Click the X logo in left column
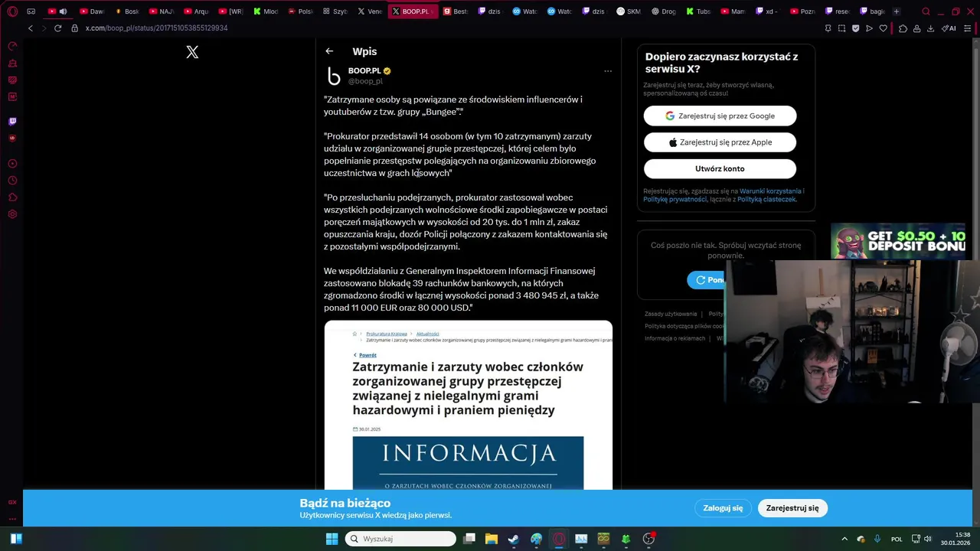Screen dimensions: 980x551 (192, 52)
